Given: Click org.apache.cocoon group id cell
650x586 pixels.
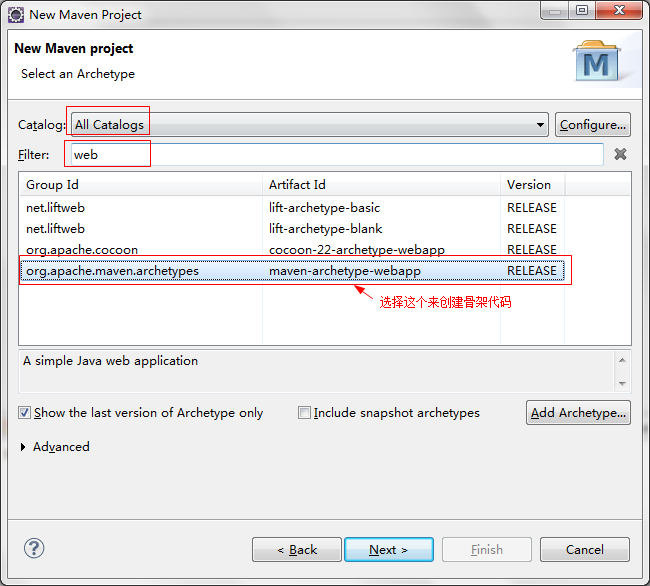Looking at the screenshot, I should click(82, 250).
